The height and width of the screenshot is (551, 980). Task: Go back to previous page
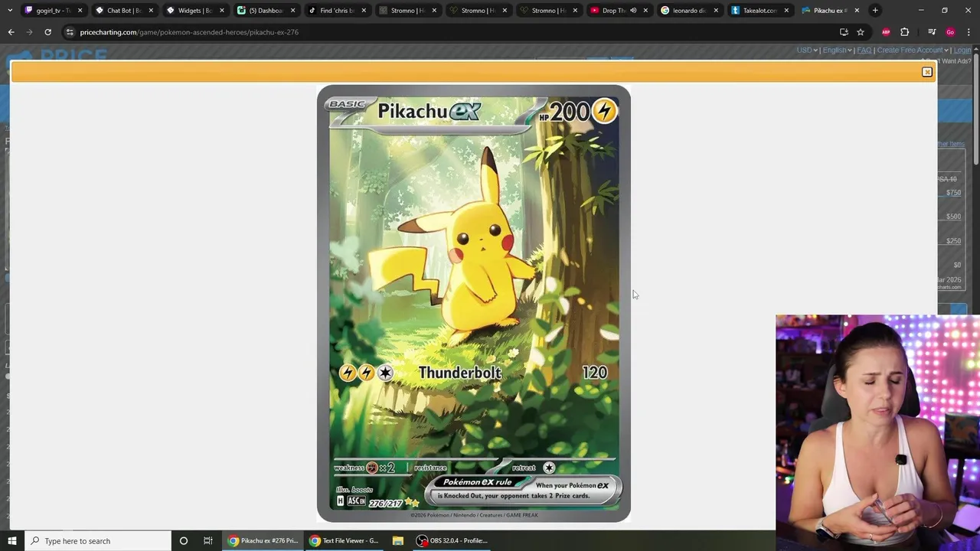pyautogui.click(x=11, y=32)
